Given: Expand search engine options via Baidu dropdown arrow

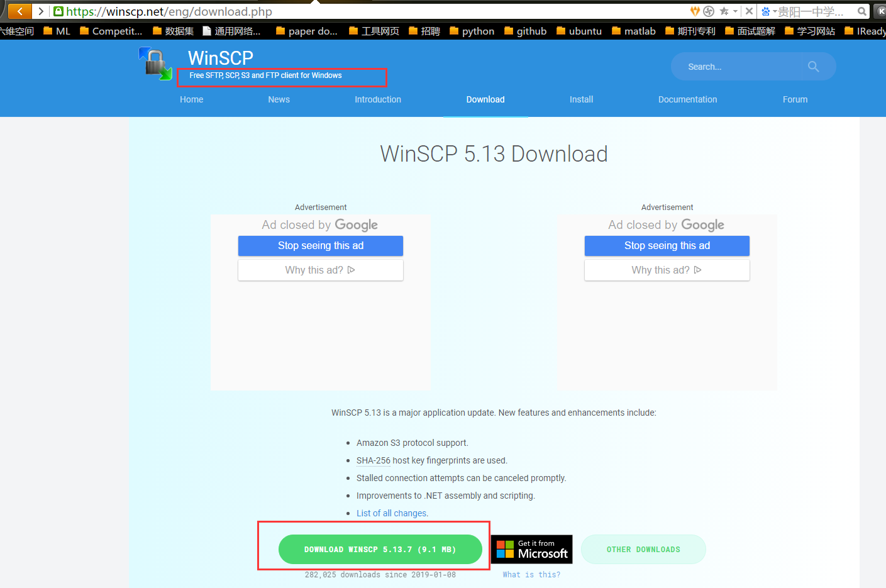Looking at the screenshot, I should pyautogui.click(x=775, y=11).
